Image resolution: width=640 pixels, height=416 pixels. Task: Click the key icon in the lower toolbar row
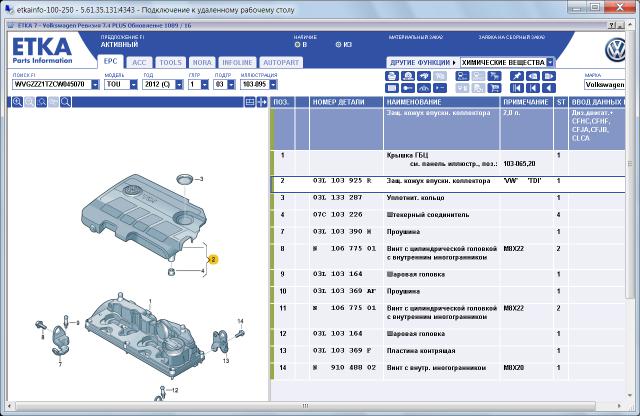point(408,88)
